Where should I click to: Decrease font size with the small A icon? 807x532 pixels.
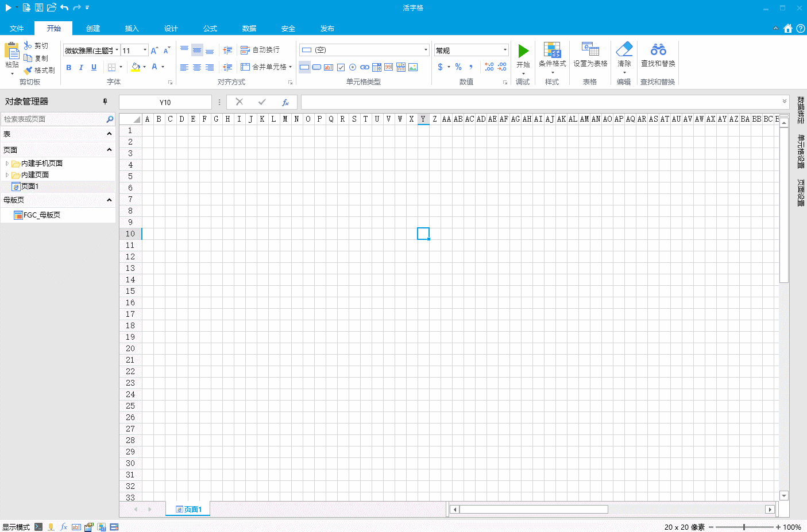point(167,51)
